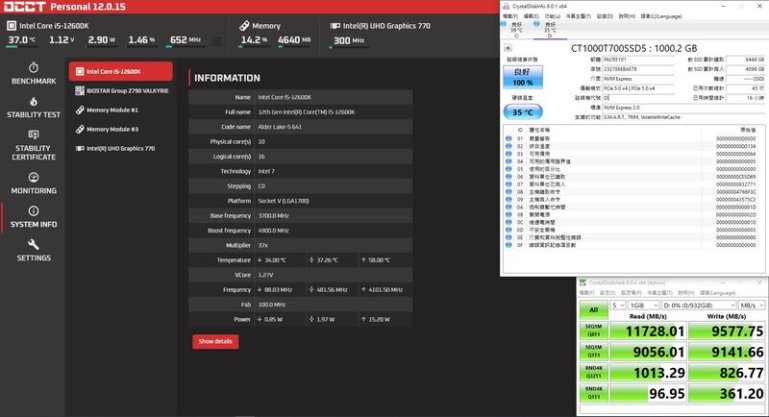Click the green All button in CrystalDiskMark
Screen dimensions: 769x417
pyautogui.click(x=593, y=310)
